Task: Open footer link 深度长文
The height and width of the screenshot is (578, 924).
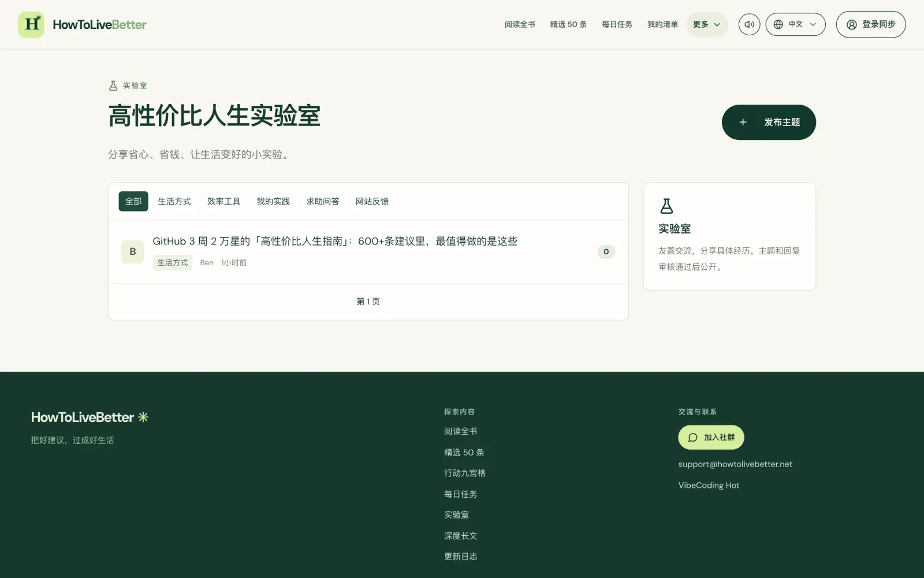Action: point(460,536)
